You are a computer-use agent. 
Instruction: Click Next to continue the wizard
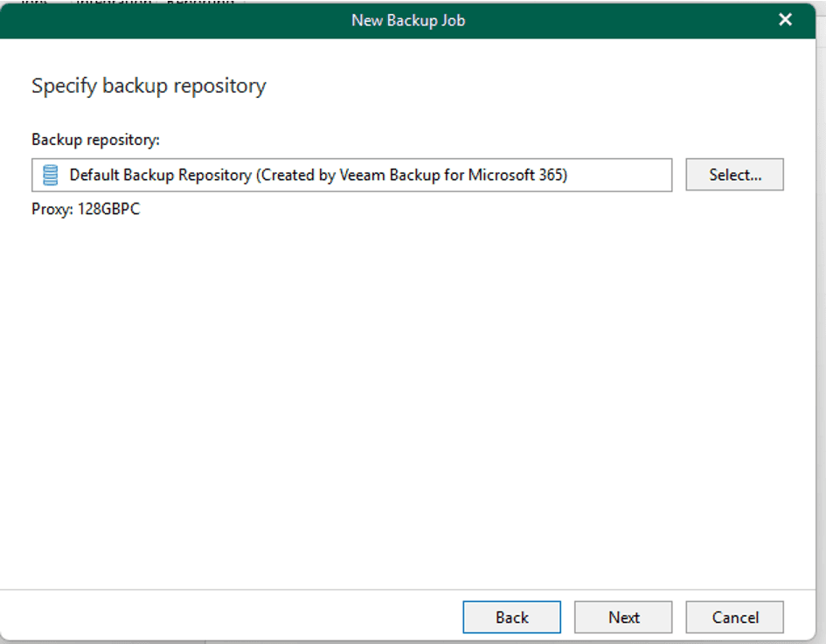pos(622,617)
